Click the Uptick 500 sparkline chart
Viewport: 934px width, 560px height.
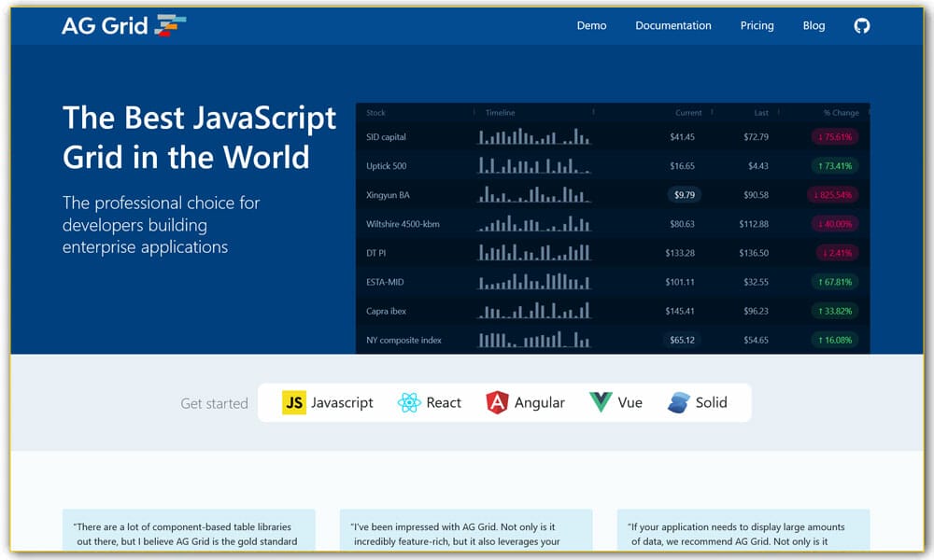pos(534,166)
